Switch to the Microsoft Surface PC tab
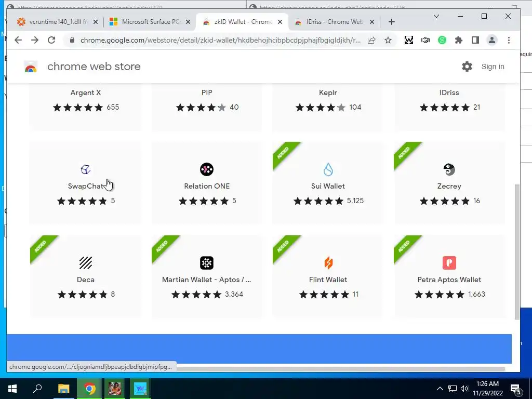 click(x=150, y=22)
